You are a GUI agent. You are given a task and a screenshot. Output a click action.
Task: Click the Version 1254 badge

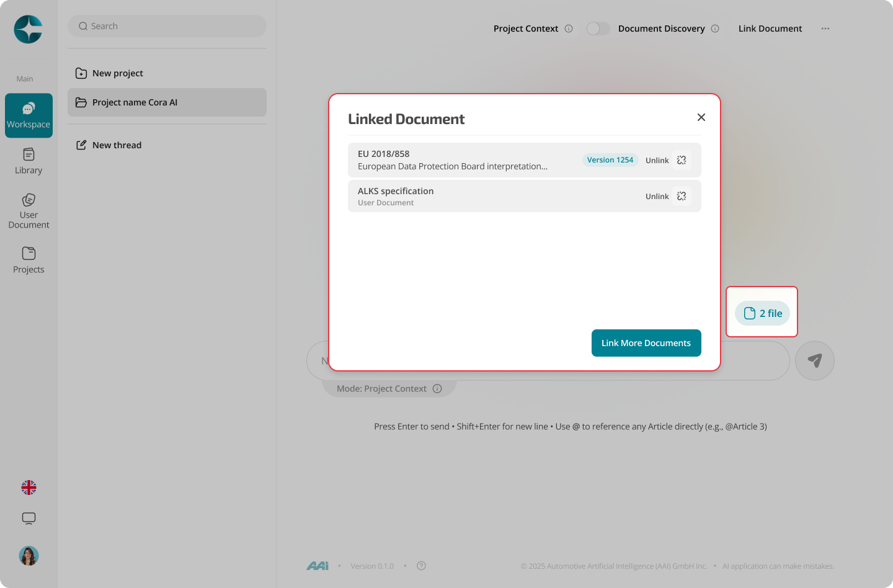pyautogui.click(x=610, y=160)
